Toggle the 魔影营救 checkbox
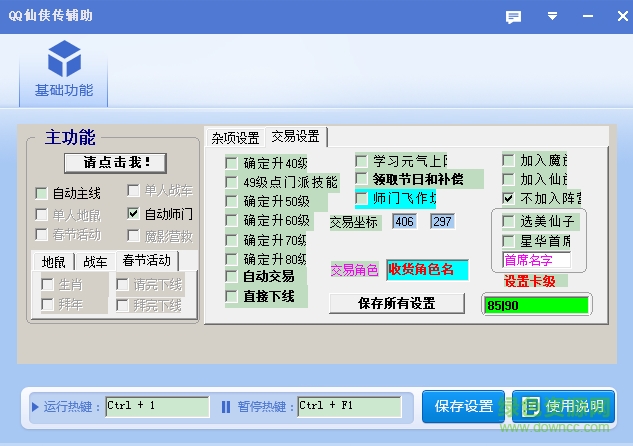This screenshot has height=446, width=633. [133, 235]
